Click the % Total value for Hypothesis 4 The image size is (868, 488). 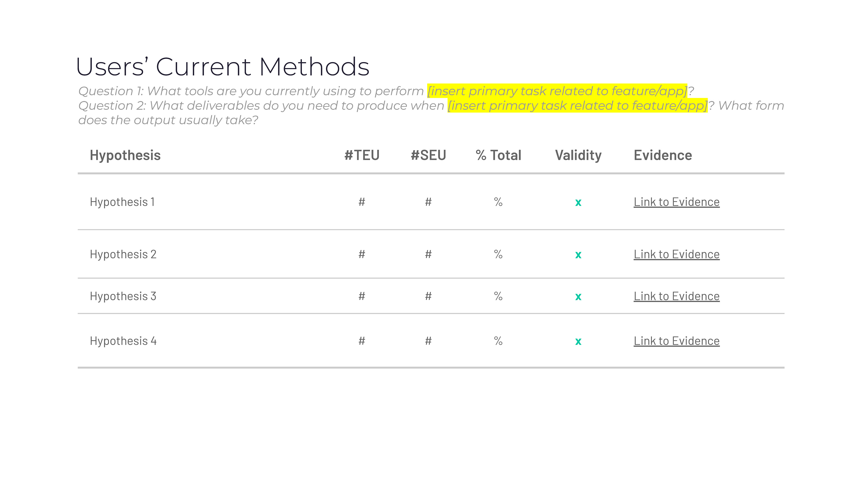pos(498,341)
